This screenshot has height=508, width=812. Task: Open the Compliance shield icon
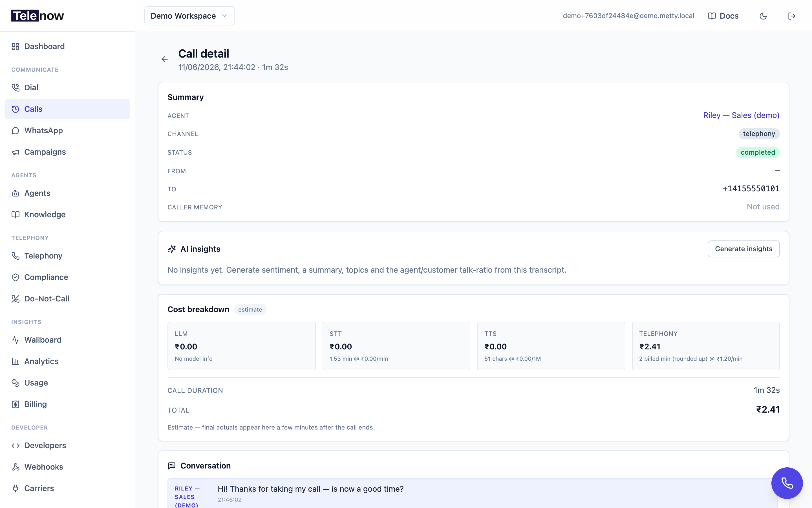[16, 277]
